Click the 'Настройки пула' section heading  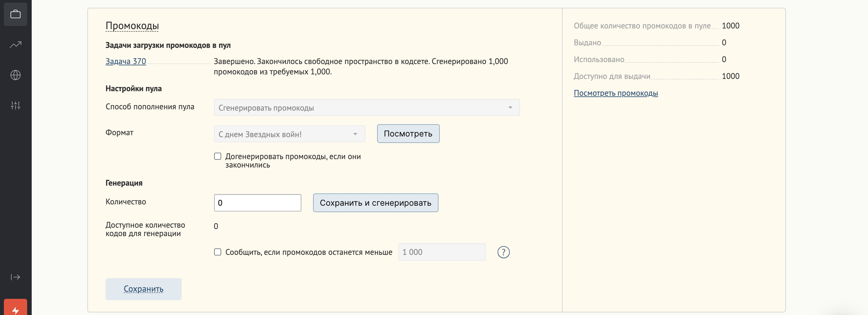134,89
